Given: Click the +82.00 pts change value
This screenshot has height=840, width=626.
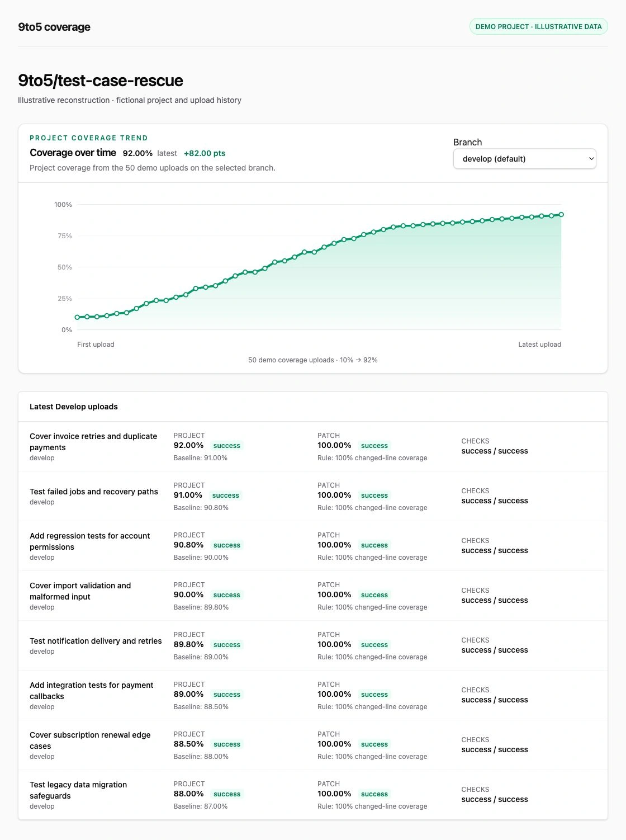Looking at the screenshot, I should coord(205,153).
